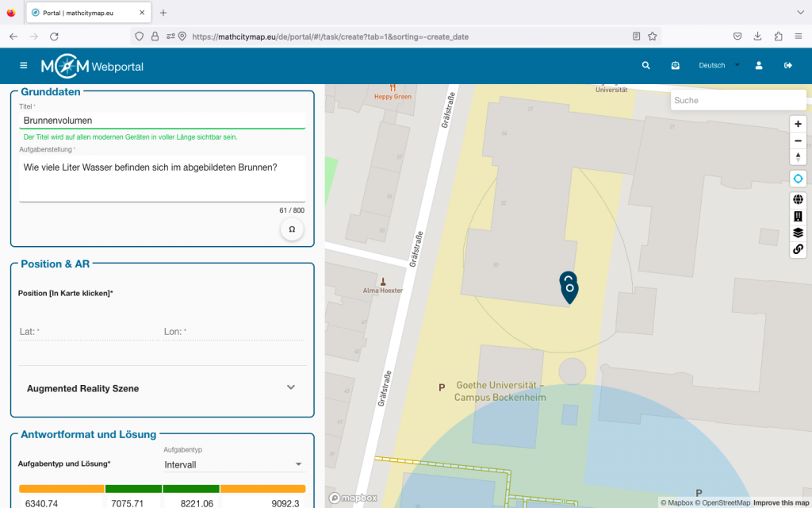Zoom in on the map
The width and height of the screenshot is (812, 508).
798,124
